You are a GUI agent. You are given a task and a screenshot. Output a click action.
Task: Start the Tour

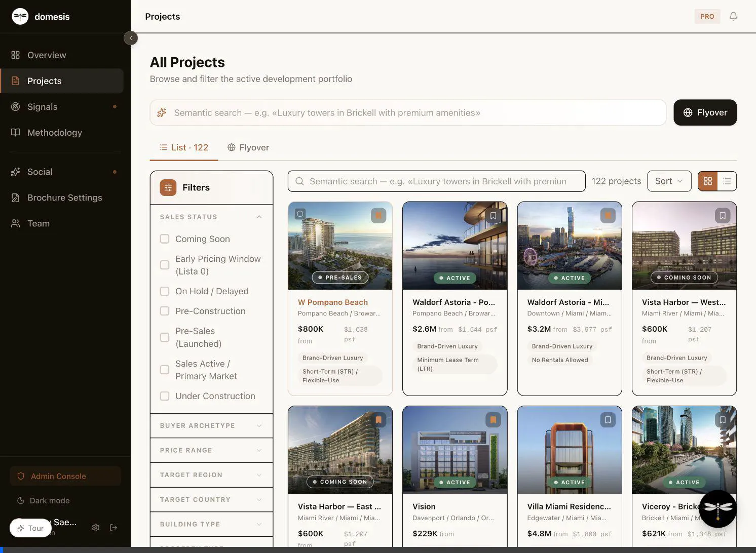pos(30,528)
